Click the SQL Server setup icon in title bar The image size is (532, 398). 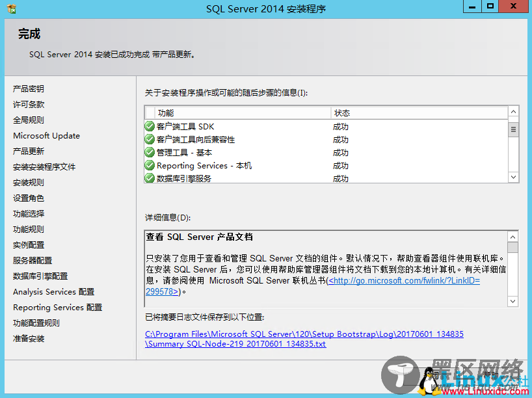pos(12,8)
